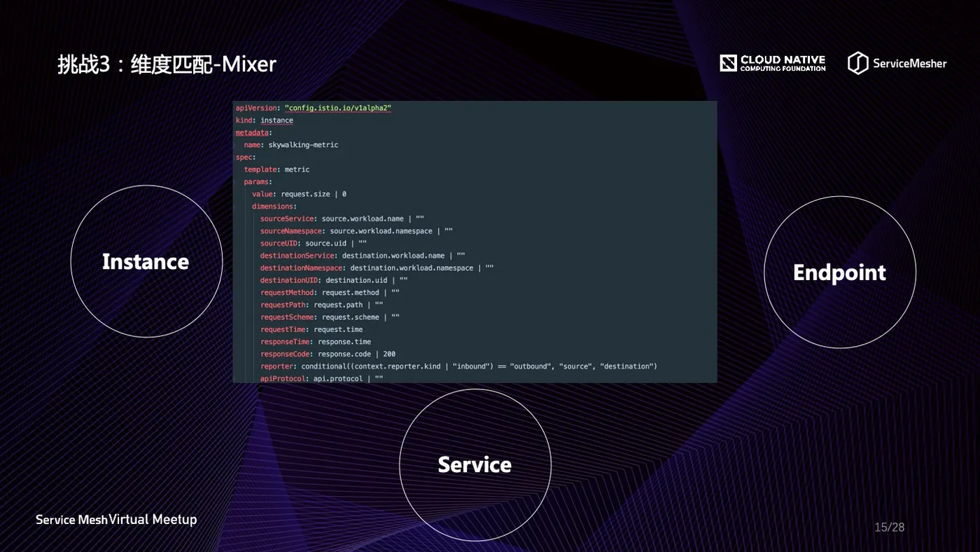Click the apiProtocol line in the code
The image size is (980, 552).
tap(322, 378)
